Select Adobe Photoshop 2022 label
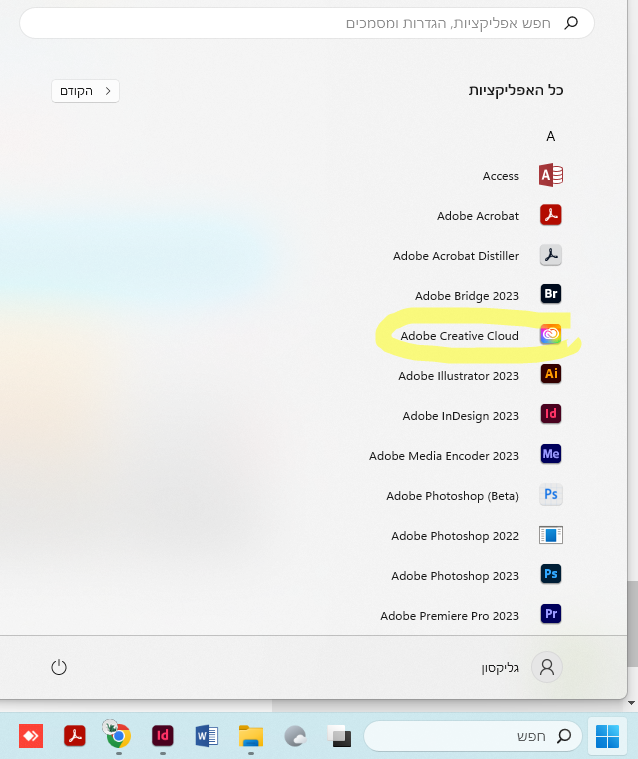The width and height of the screenshot is (638, 759). (455, 536)
